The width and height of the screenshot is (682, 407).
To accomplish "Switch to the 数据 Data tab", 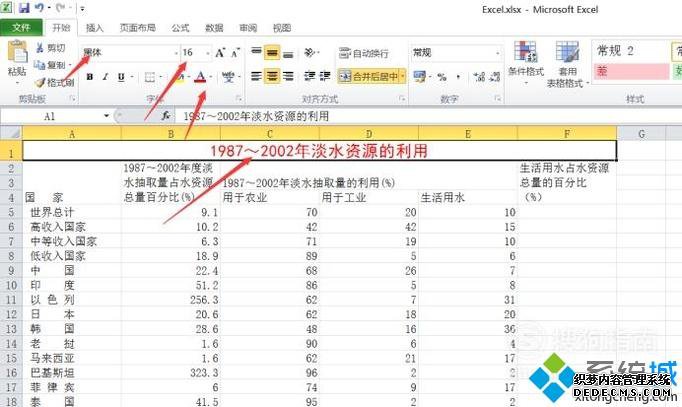I will [x=214, y=28].
